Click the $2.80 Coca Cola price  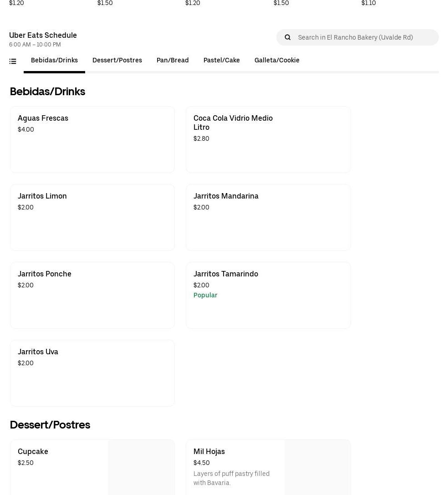(201, 138)
